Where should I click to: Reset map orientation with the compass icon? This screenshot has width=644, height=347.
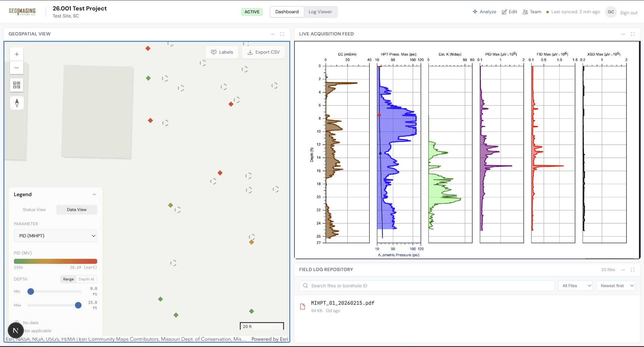pos(16,103)
